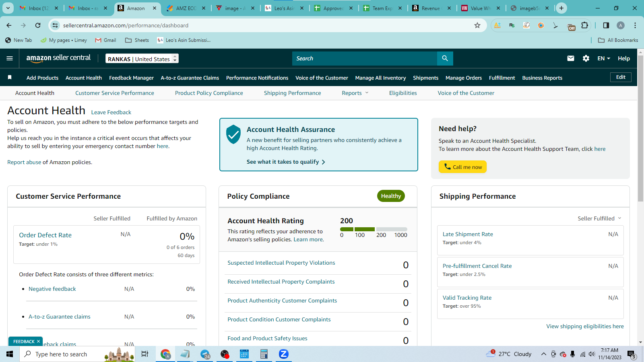Open the Seller Central settings gear
Image resolution: width=644 pixels, height=362 pixels.
586,58
